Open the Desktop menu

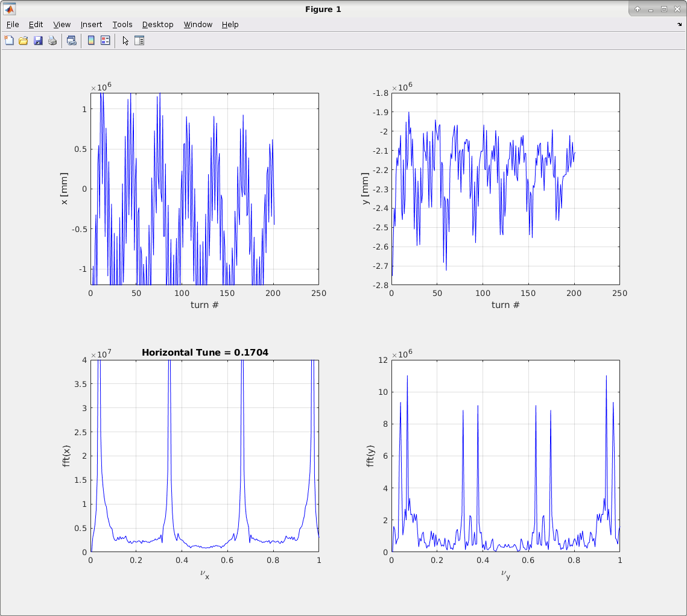[x=157, y=25]
